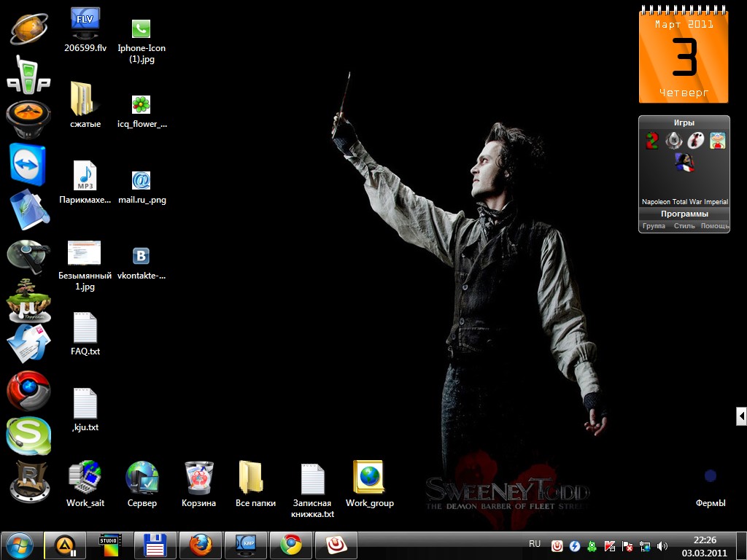Click the Windows Start button
747x560 pixels.
20,545
